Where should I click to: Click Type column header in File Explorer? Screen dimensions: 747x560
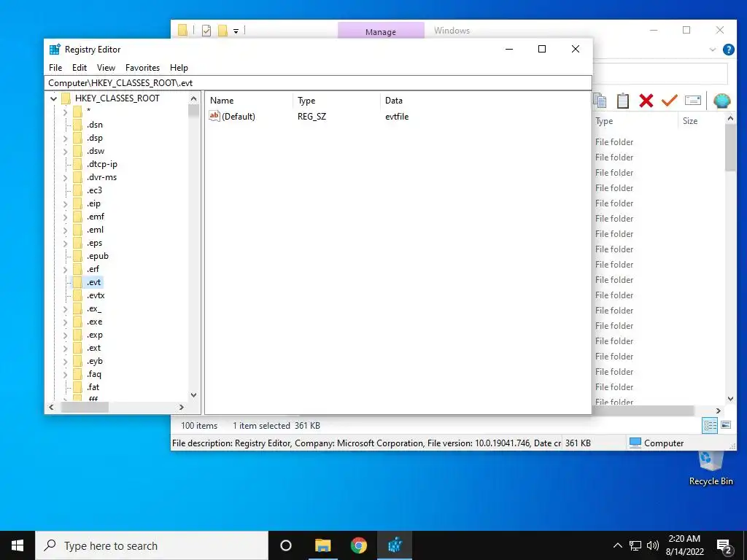[x=635, y=121]
